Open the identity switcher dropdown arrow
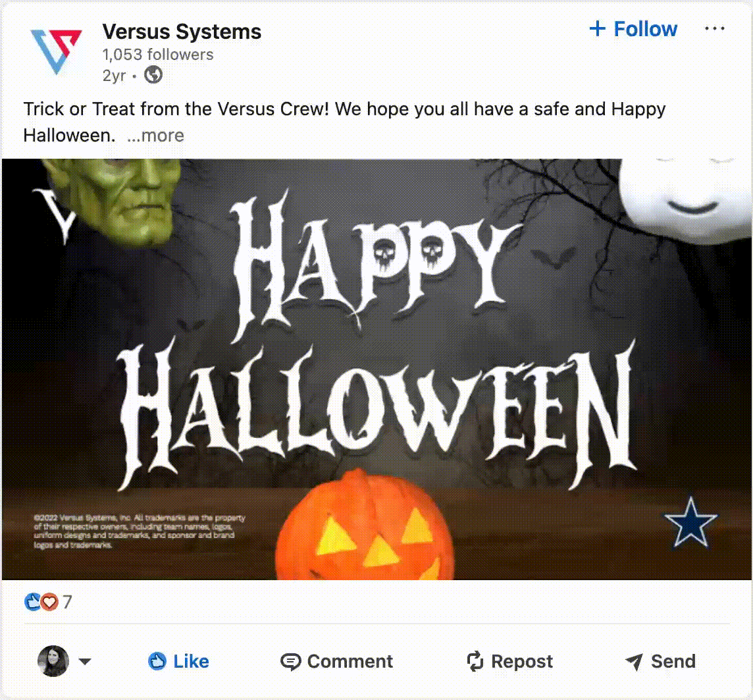Screen dimensions: 753x700 click(x=85, y=662)
